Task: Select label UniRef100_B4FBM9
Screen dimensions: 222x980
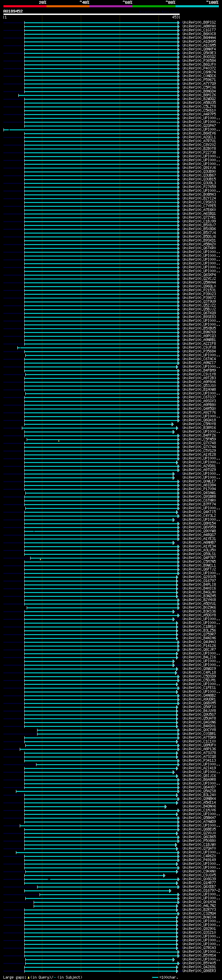Action: tap(199, 371)
